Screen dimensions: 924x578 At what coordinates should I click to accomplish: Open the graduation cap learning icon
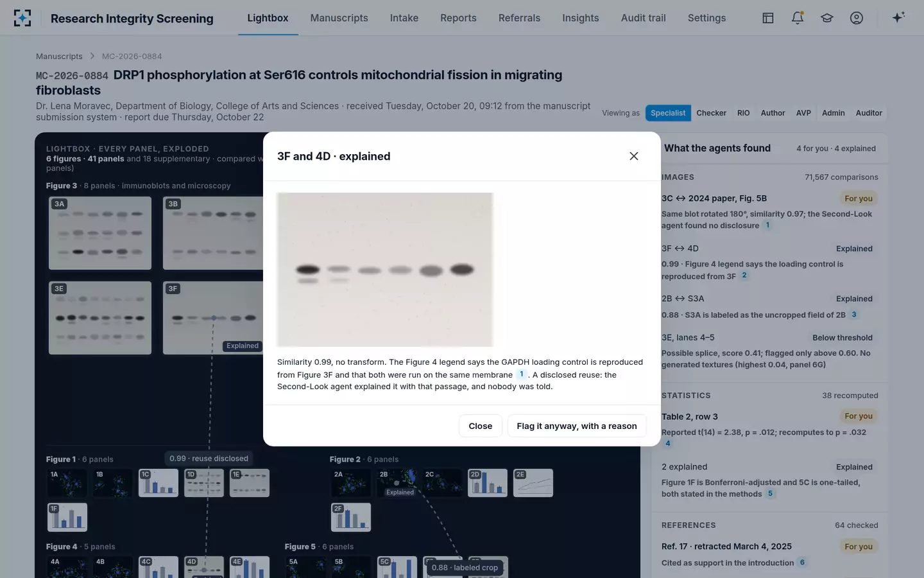(x=827, y=18)
